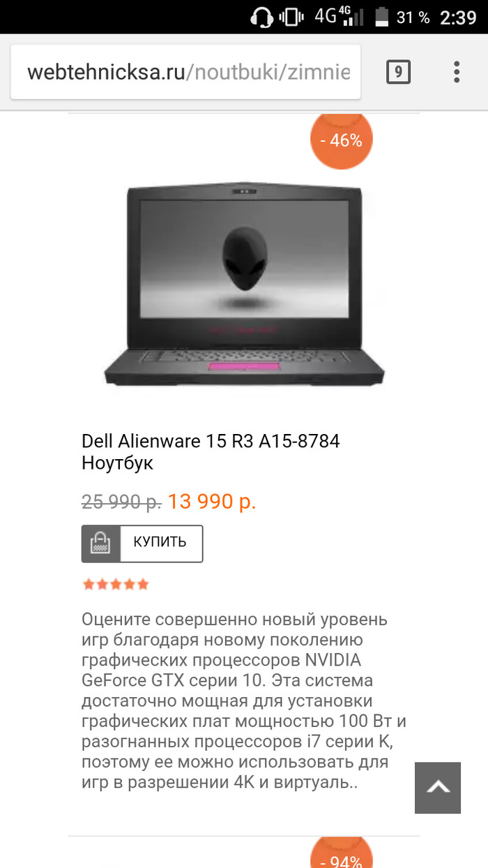The height and width of the screenshot is (868, 488).
Task: Tap the vibrate mode status icon
Action: click(x=291, y=17)
